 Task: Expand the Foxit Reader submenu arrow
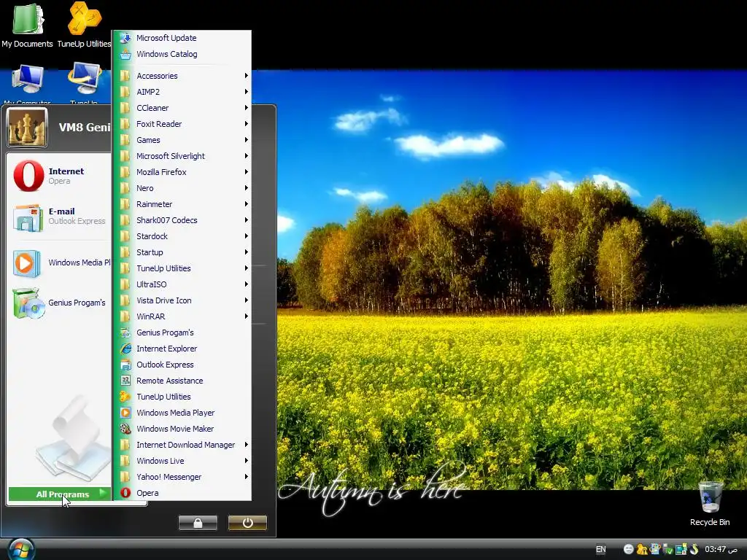pos(247,124)
